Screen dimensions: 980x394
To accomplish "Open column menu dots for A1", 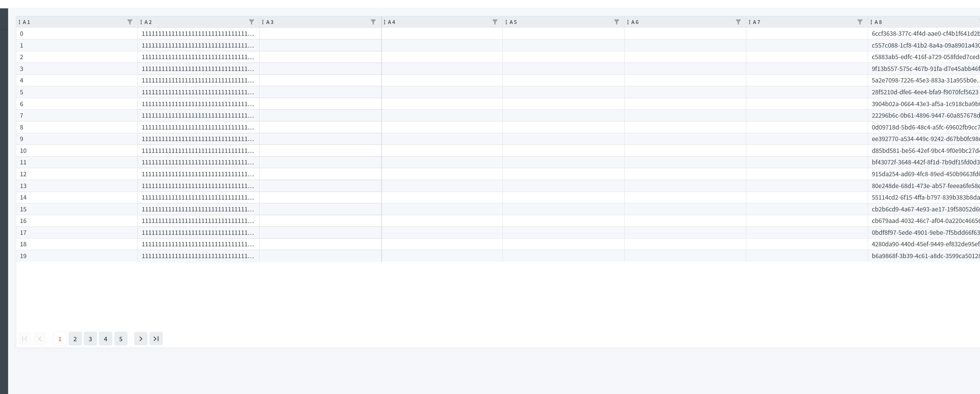I will 19,22.
